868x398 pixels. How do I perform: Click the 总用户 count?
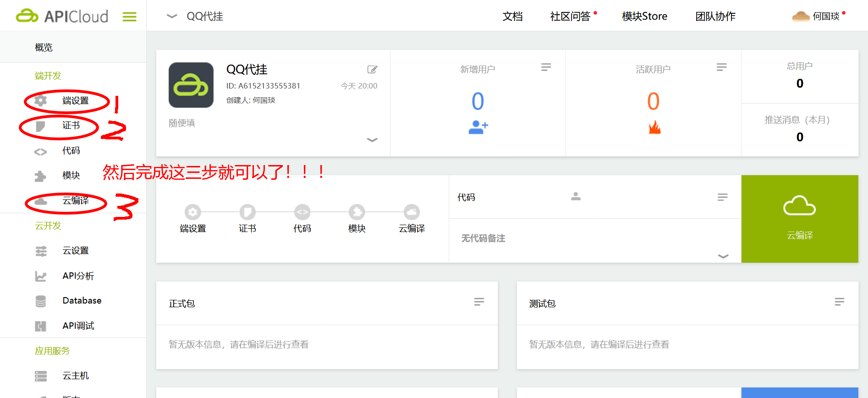[800, 83]
